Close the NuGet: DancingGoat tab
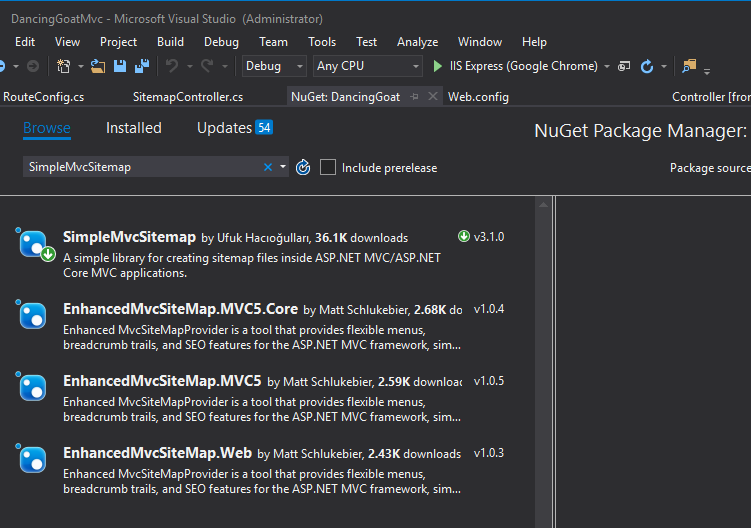 [x=432, y=96]
